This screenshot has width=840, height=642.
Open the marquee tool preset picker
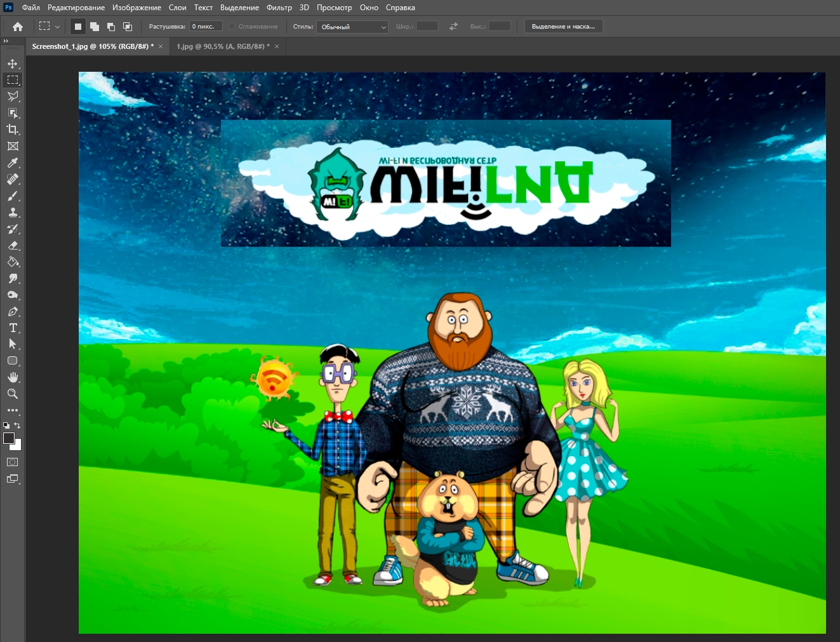(x=50, y=27)
